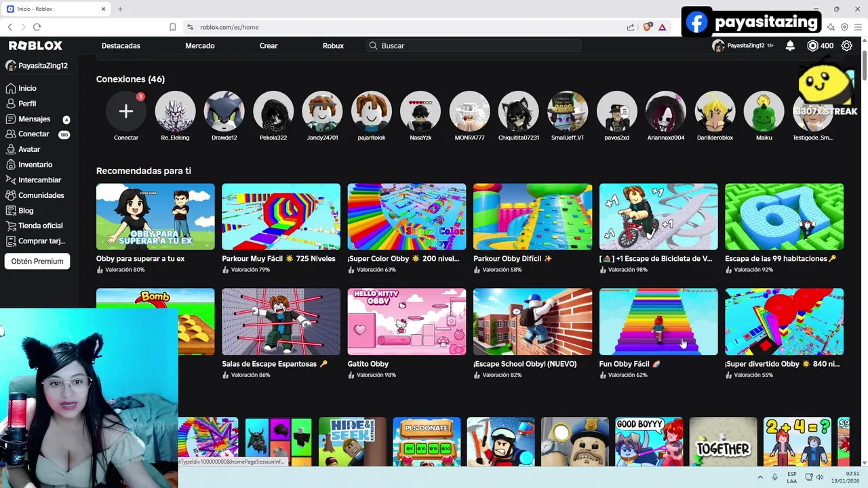868x488 pixels.
Task: Open Mensajes in the sidebar
Action: click(x=34, y=119)
